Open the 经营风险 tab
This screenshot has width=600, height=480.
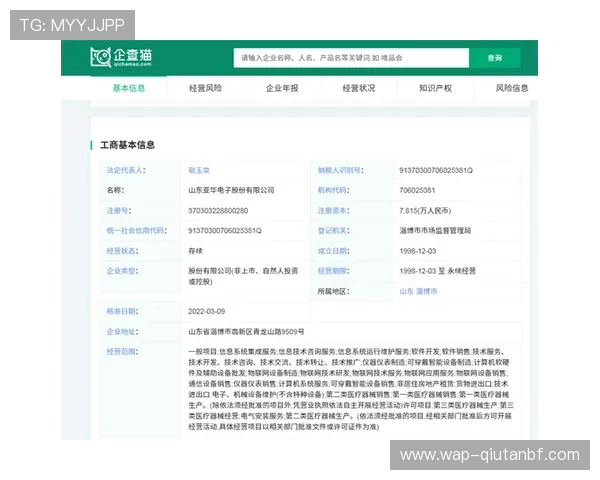pos(205,88)
